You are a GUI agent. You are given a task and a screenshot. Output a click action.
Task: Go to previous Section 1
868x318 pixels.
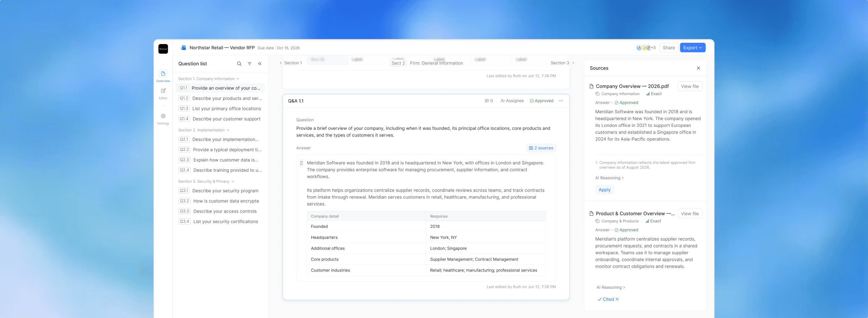coord(291,63)
